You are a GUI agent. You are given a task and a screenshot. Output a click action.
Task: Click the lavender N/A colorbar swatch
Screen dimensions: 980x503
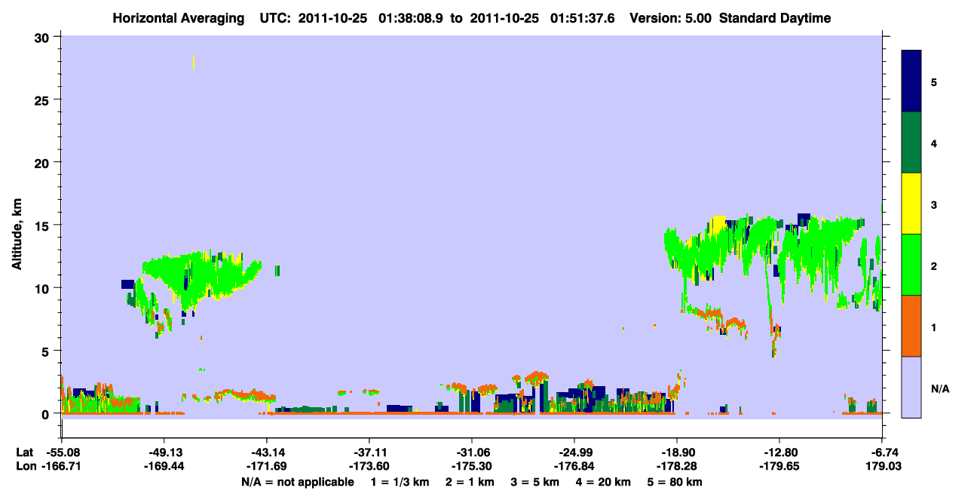[911, 387]
